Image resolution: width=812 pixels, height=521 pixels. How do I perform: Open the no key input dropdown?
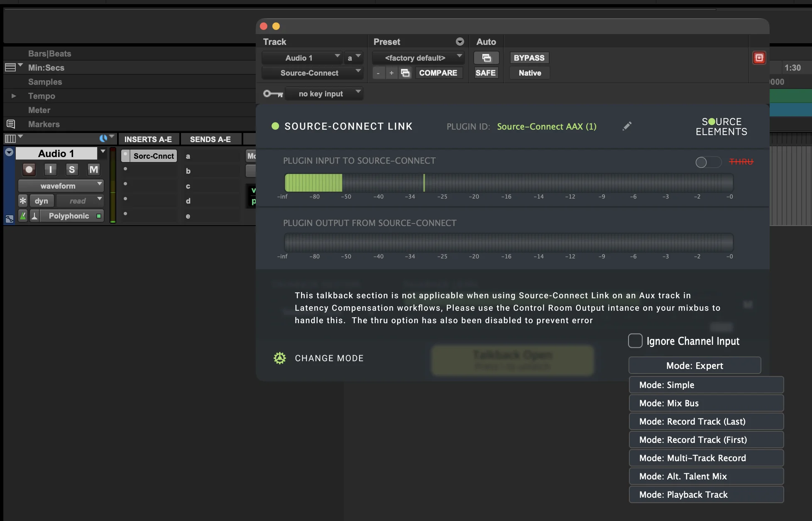tap(324, 94)
